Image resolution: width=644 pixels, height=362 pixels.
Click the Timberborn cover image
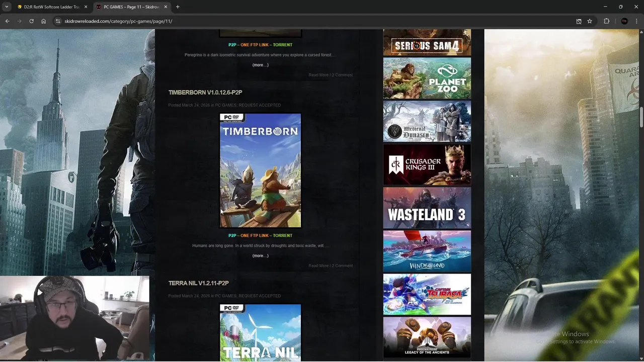pos(260,170)
